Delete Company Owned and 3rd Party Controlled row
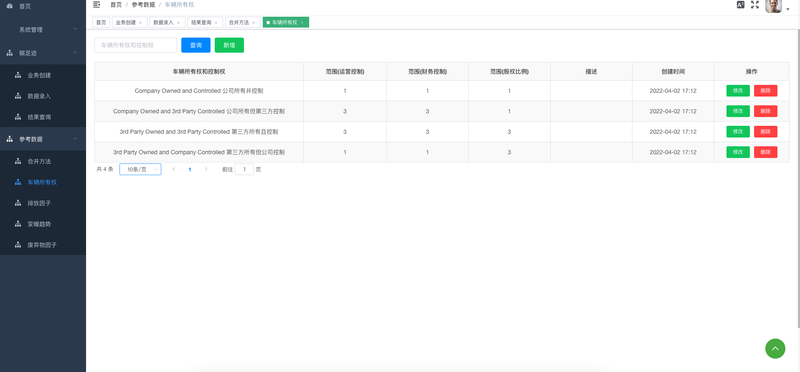Screen dimensions: 800x372 765,111
